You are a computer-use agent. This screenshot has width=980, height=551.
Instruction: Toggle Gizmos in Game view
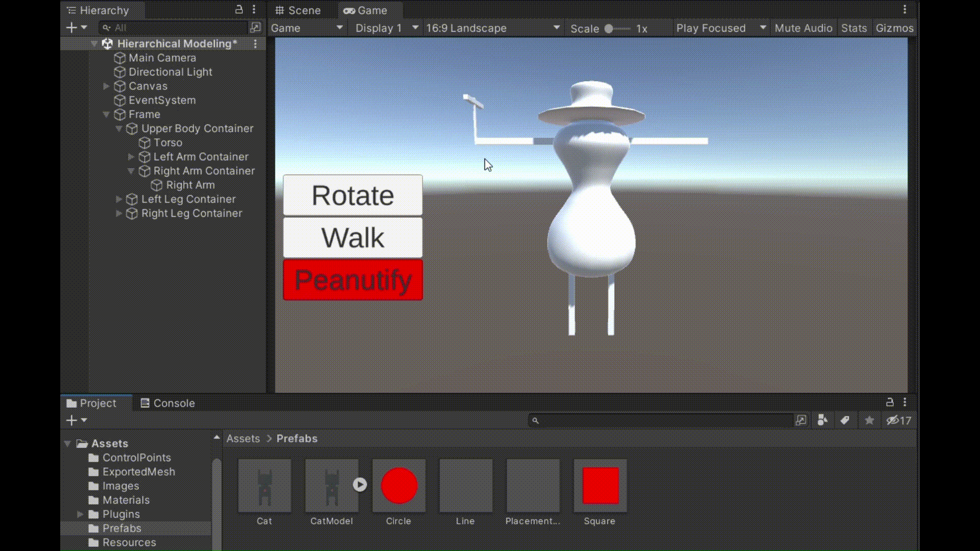point(894,28)
